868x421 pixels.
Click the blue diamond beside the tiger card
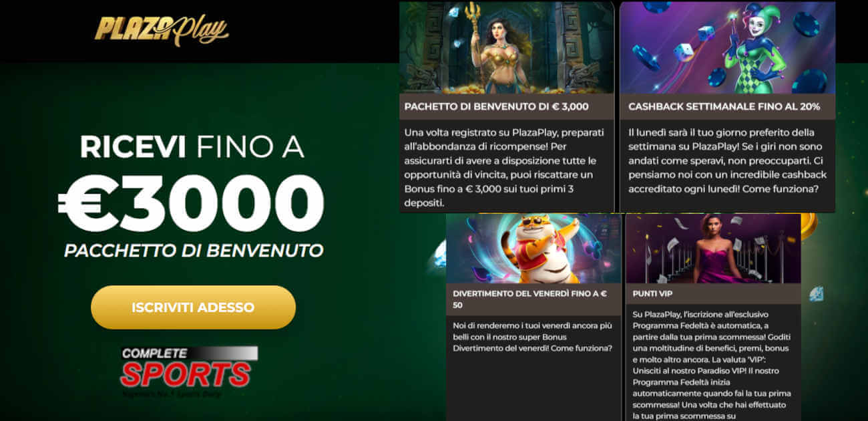439,254
